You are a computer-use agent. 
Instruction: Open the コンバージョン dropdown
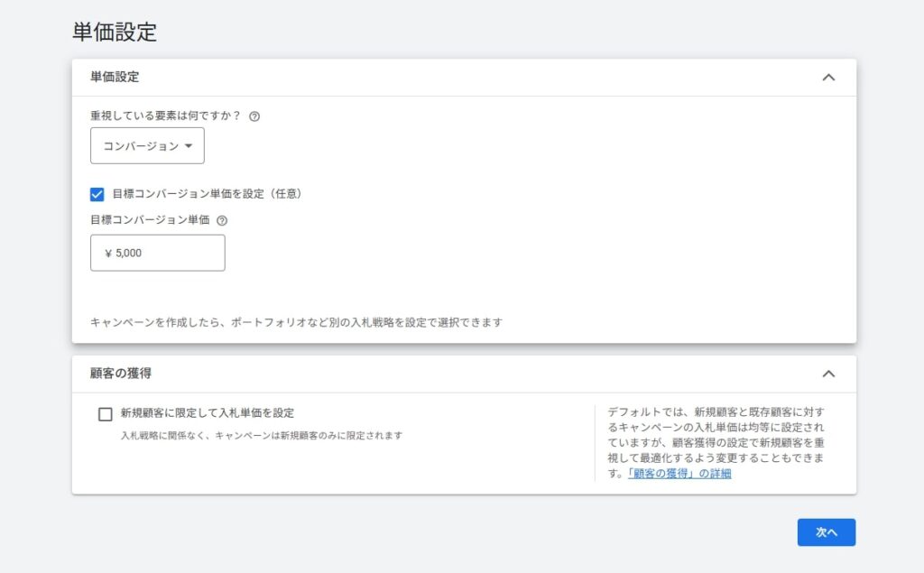click(x=147, y=146)
